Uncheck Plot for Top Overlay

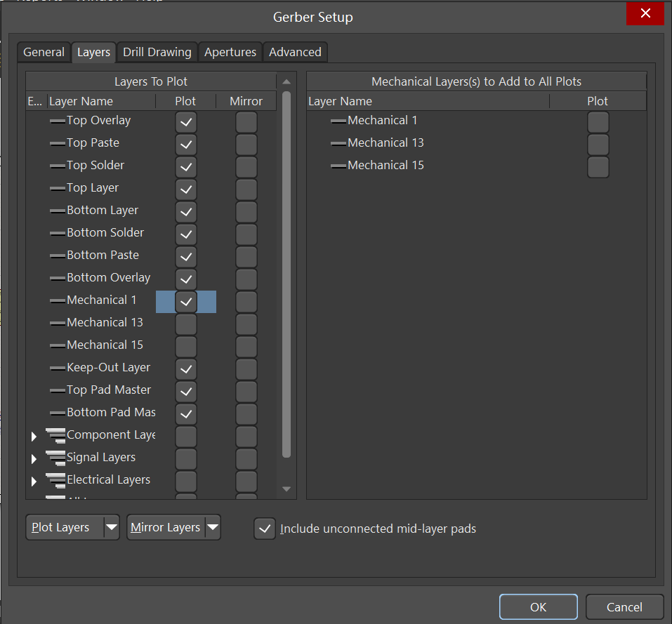tap(186, 122)
